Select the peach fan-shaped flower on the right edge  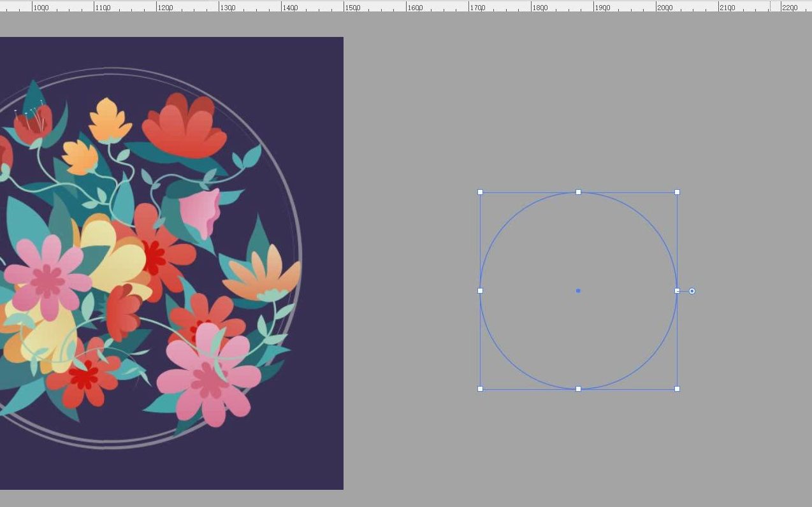coord(262,273)
